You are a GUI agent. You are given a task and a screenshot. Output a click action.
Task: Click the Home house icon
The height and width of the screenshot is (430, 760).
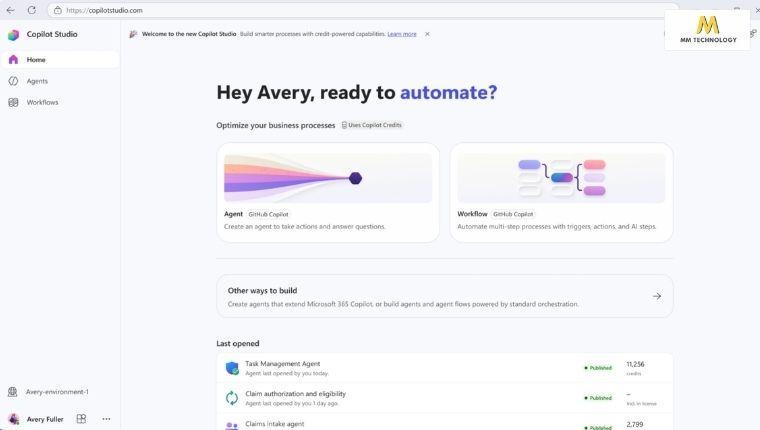point(13,60)
